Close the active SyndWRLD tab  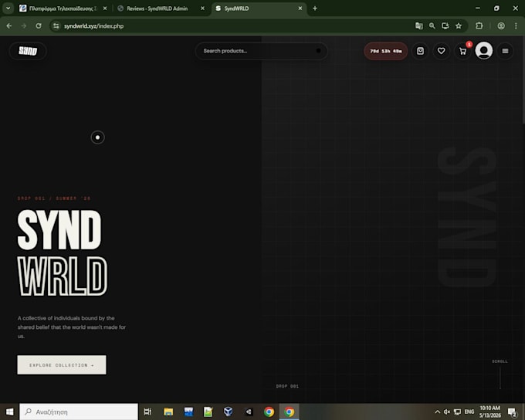pos(300,8)
